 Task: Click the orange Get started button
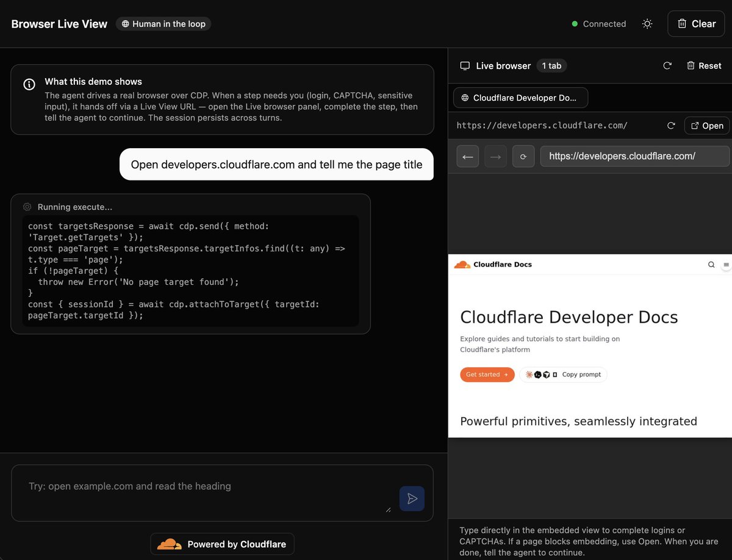point(487,375)
